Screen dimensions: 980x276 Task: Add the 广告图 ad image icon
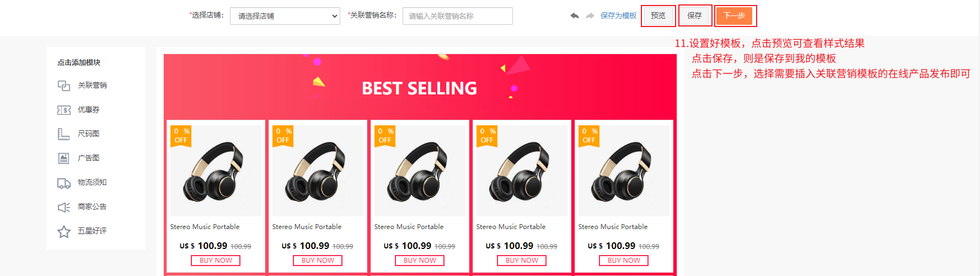coord(64,158)
